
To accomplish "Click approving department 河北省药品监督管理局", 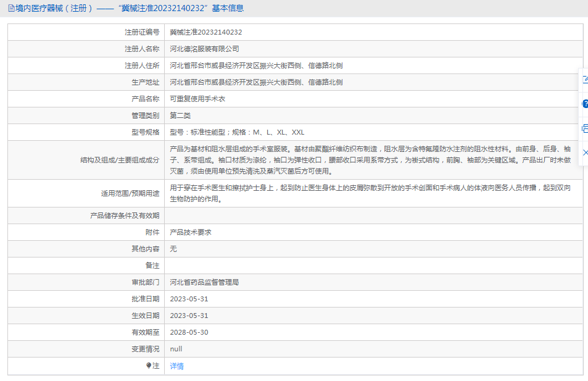I will pyautogui.click(x=204, y=282).
